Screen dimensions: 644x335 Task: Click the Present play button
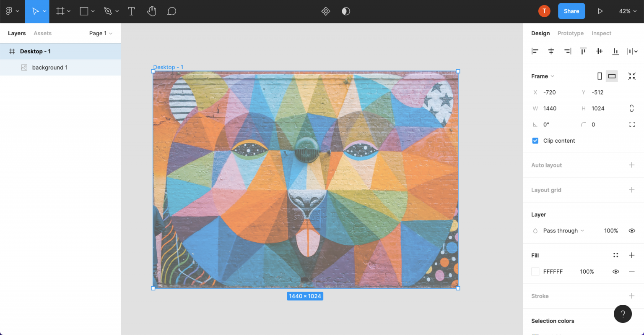pos(600,11)
